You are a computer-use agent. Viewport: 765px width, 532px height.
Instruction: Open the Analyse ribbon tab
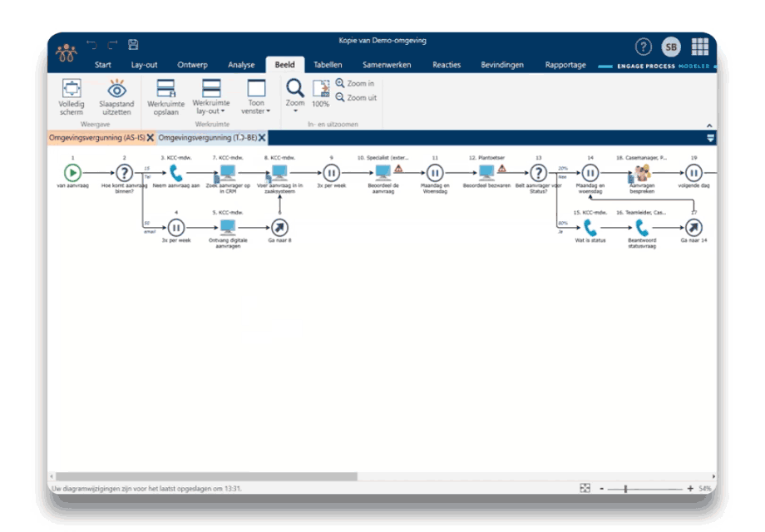(x=241, y=65)
